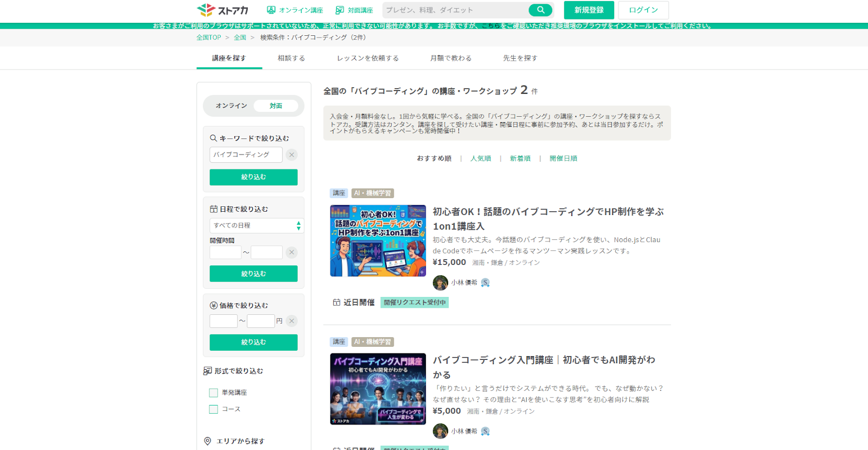
Task: Clear the 開催時間 range with the x button
Action: point(292,252)
